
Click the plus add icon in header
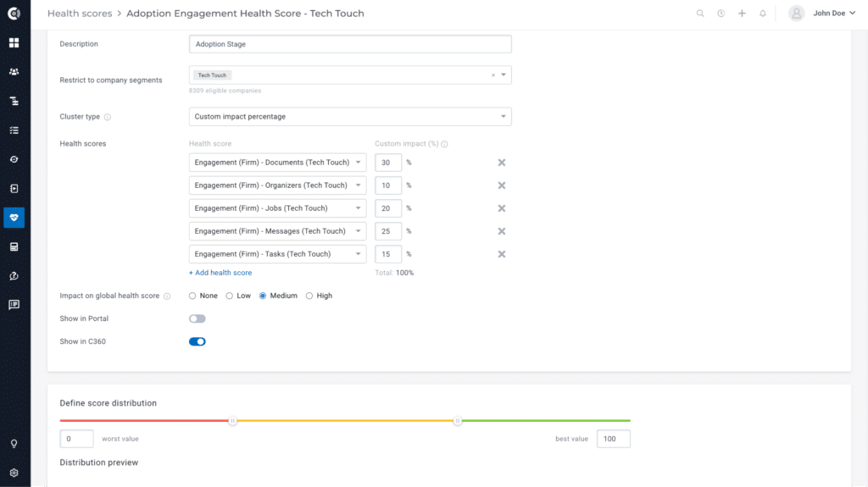[x=742, y=14]
